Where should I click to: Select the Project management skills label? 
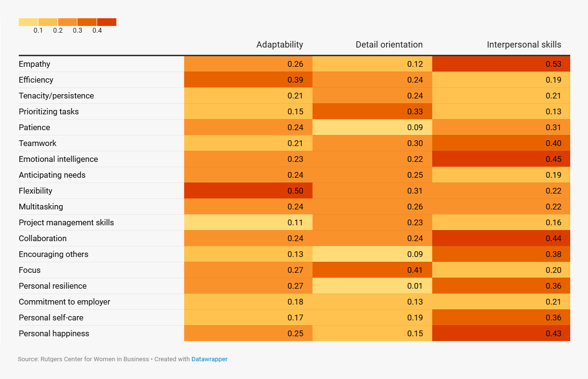pos(66,222)
